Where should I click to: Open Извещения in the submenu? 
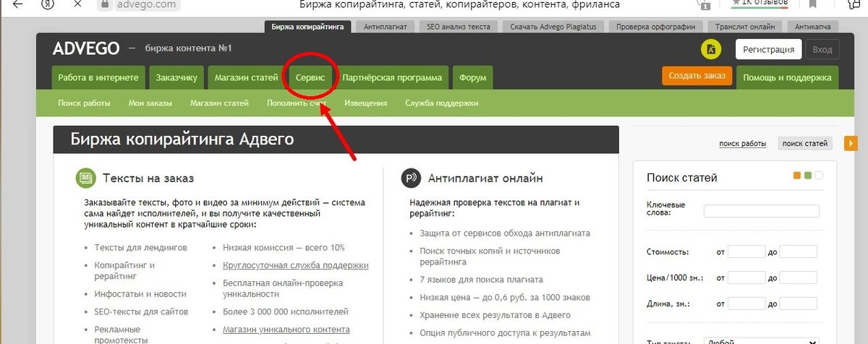[365, 103]
